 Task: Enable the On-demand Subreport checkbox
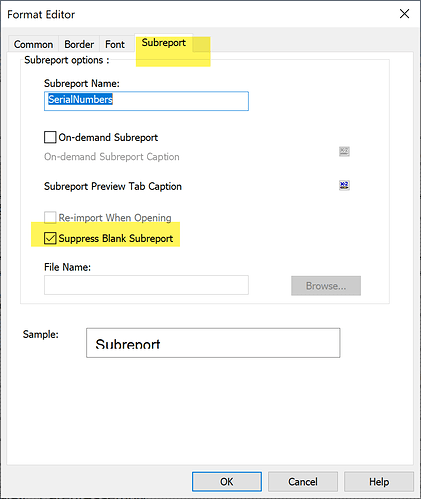point(50,137)
